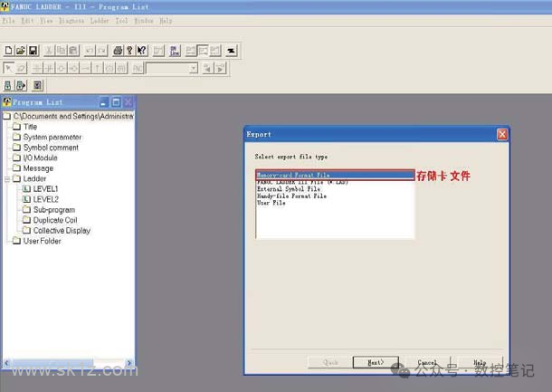Select LEVEL1 ladder program
Screen dimensions: 552x392
point(45,189)
